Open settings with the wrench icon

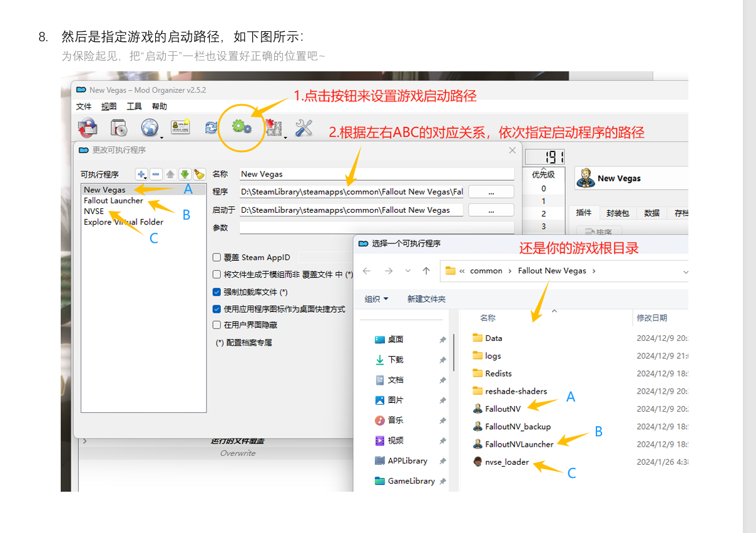pyautogui.click(x=304, y=128)
